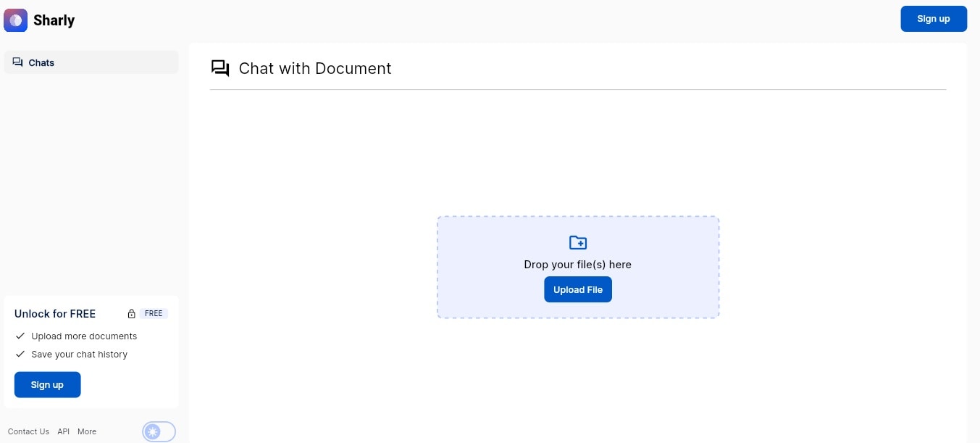Image resolution: width=980 pixels, height=443 pixels.
Task: Click the checkmark beside Upload more documents
Action: (x=20, y=336)
